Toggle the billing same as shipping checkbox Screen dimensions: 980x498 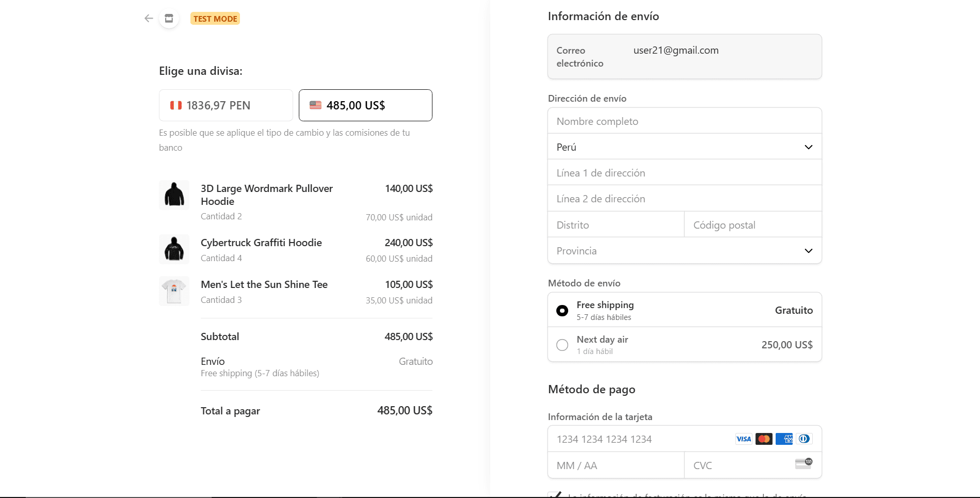click(x=555, y=494)
